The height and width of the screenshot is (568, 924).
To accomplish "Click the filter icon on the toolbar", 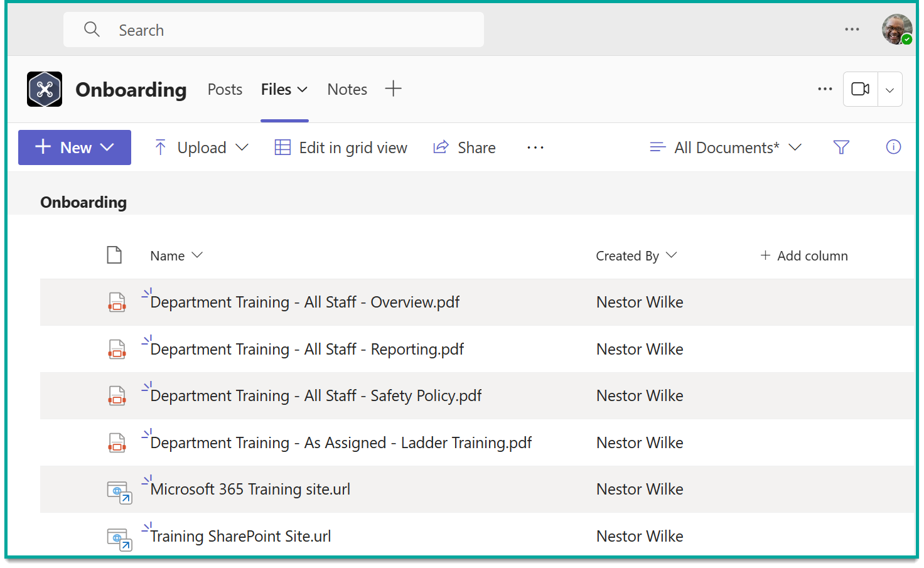I will pyautogui.click(x=841, y=147).
